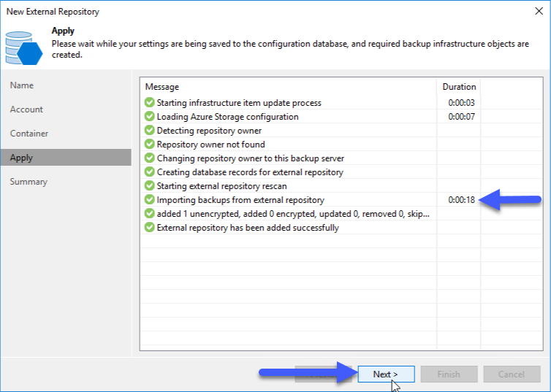Select the Name wizard step
The image size is (551, 392).
coord(22,85)
